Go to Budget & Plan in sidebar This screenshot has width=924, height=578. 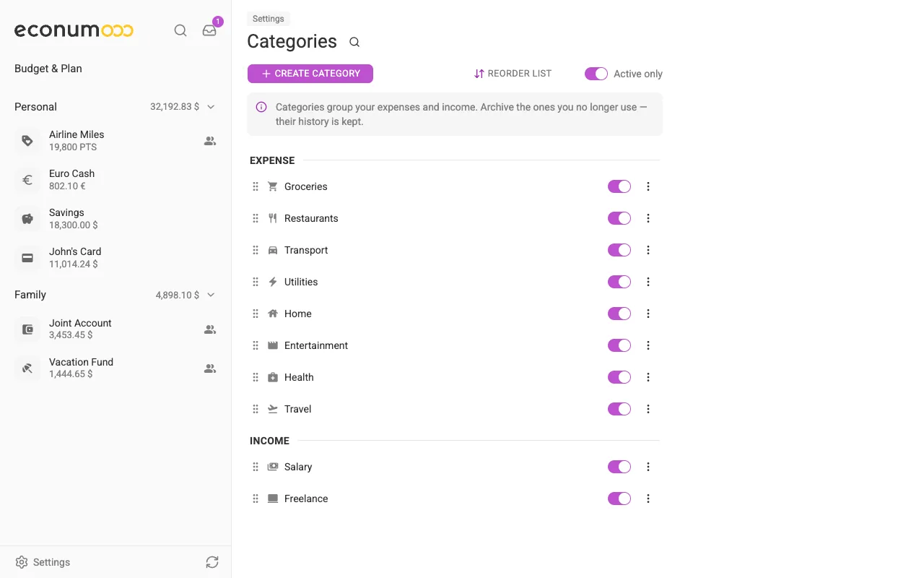point(48,69)
